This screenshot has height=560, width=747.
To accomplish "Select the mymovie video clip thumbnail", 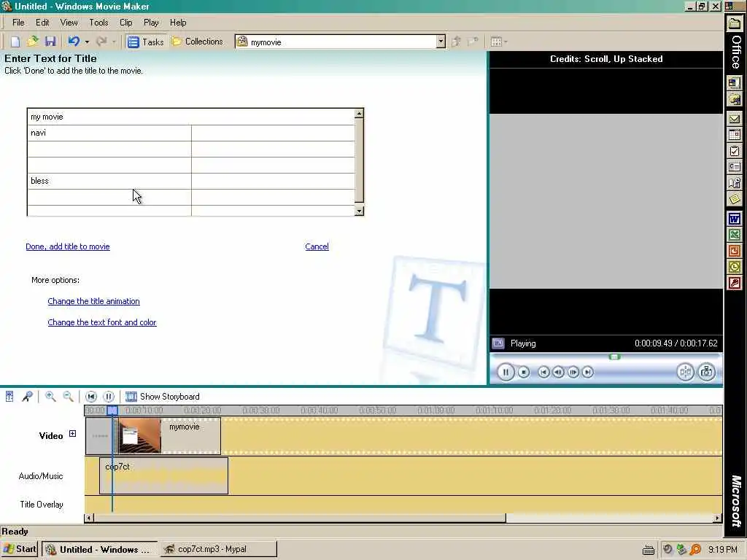I will point(139,435).
